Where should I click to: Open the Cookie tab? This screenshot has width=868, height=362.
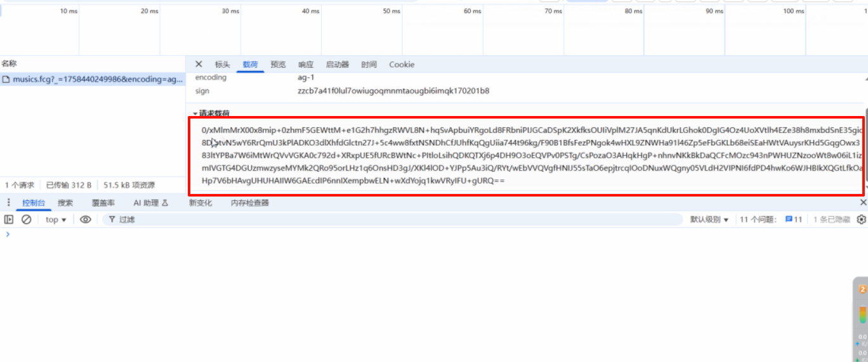click(402, 65)
